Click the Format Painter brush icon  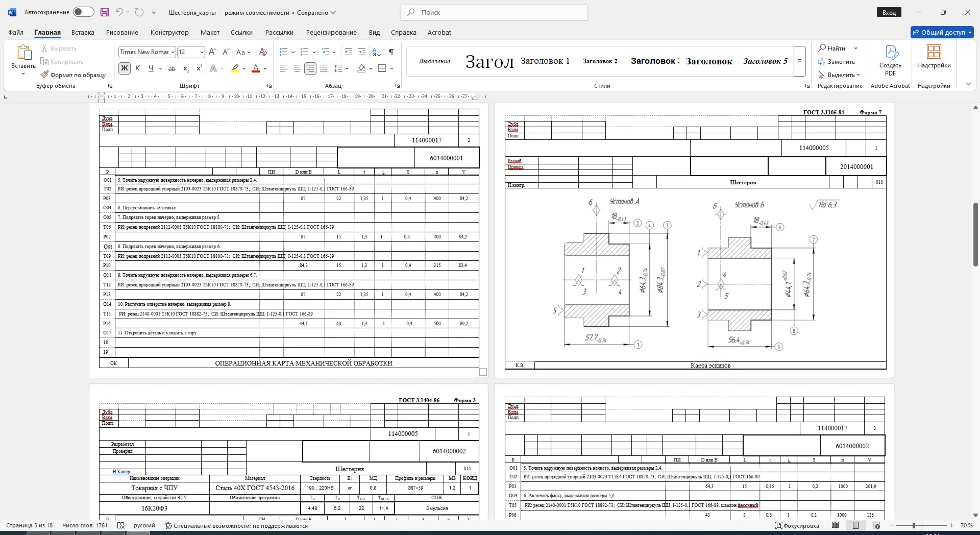click(x=45, y=75)
